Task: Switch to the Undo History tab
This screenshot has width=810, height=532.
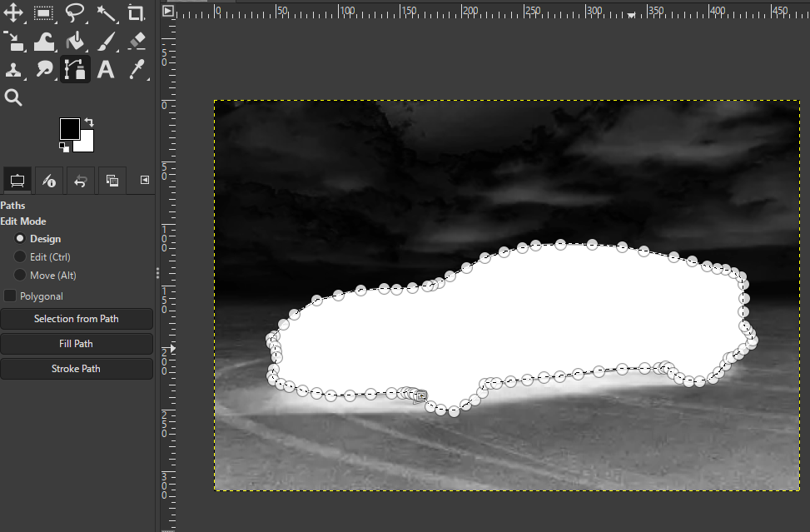Action: (81, 181)
